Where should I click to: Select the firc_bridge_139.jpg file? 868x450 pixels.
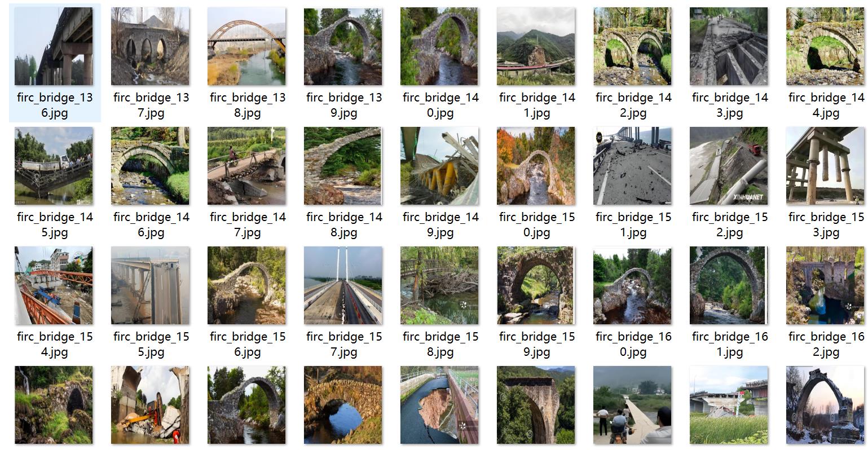(343, 46)
